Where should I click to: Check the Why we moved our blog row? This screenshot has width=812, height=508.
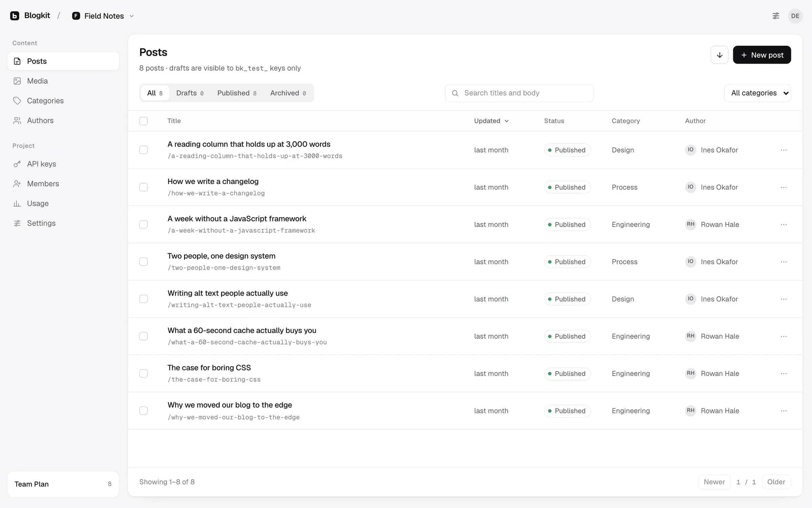click(143, 411)
